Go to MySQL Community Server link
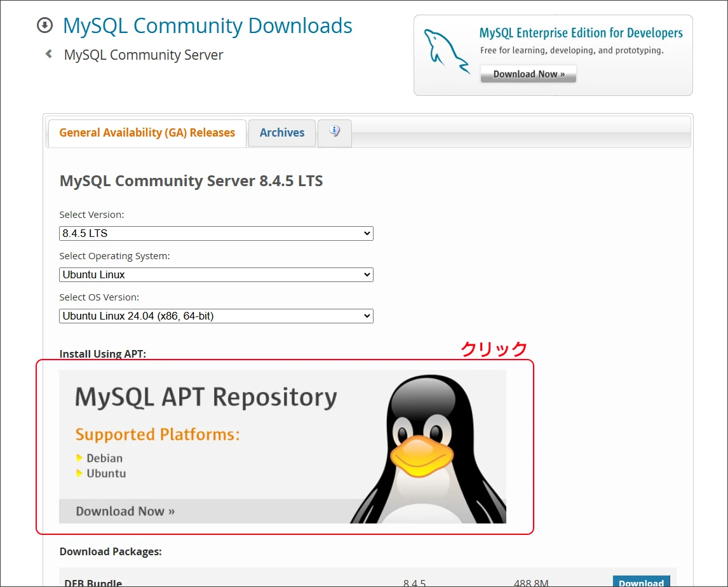Screen dimensions: 728x587 [x=144, y=55]
